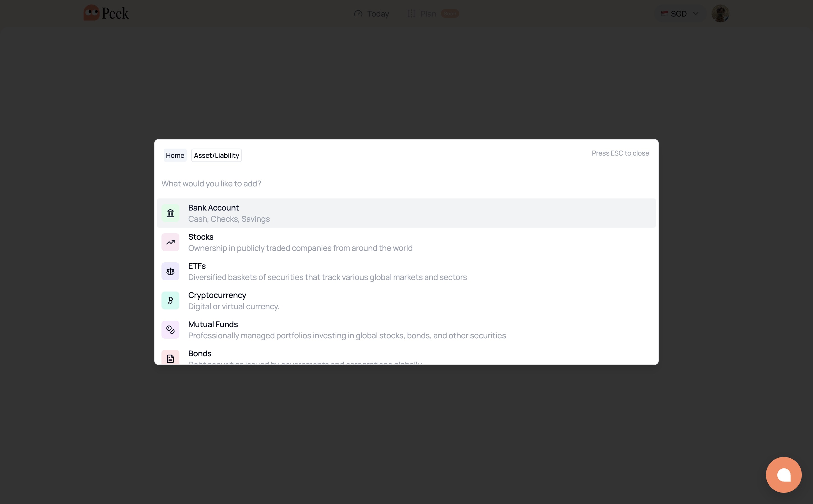Screen dimensions: 813x504
Task: Open the Peek home logo
Action: [x=106, y=13]
